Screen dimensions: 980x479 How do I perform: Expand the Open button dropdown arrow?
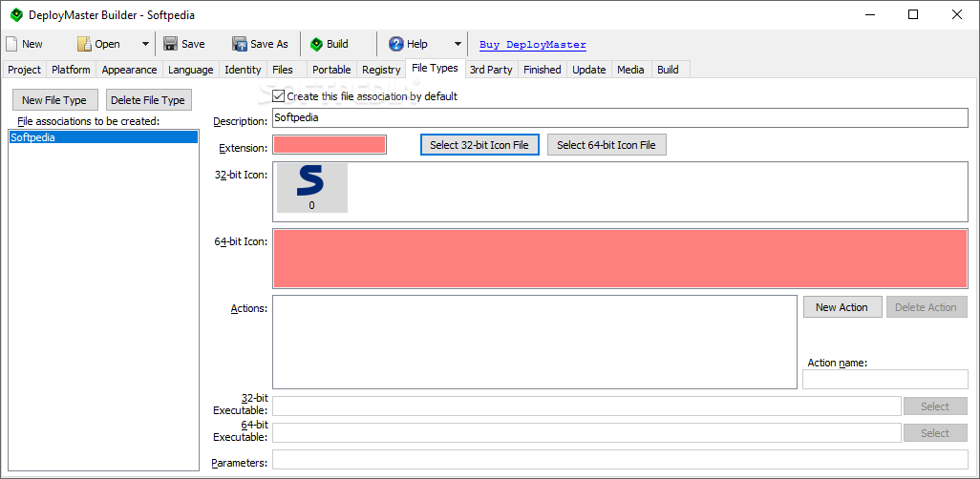[145, 44]
